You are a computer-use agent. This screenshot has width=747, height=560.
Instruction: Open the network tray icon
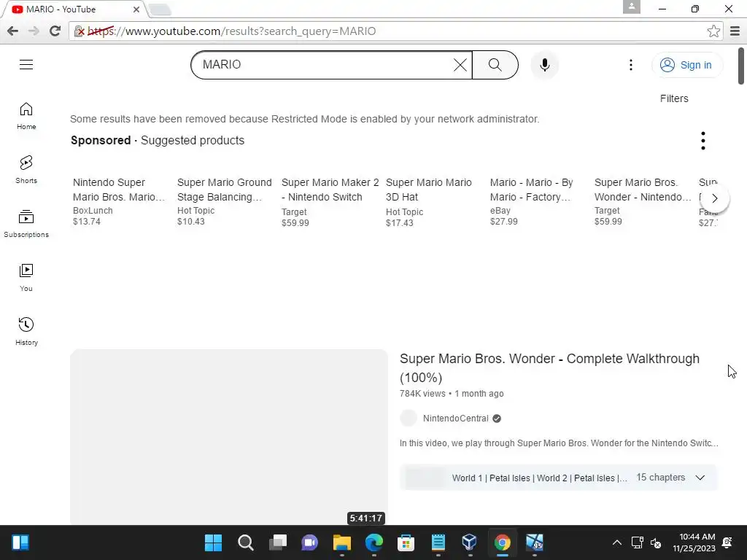pyautogui.click(x=637, y=542)
